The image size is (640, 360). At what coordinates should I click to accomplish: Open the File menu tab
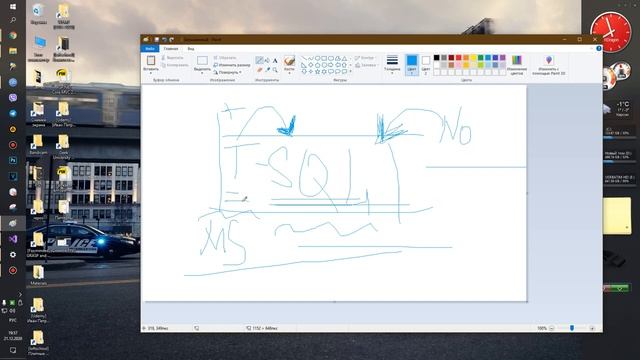click(x=150, y=49)
